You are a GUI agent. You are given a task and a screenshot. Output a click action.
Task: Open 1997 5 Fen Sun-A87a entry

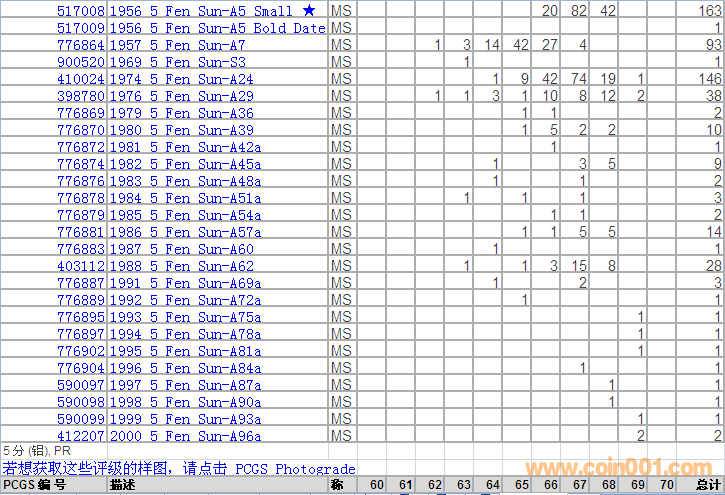185,385
